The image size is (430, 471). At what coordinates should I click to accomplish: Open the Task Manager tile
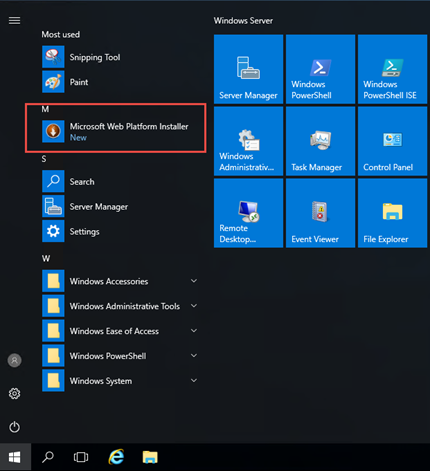coord(320,141)
